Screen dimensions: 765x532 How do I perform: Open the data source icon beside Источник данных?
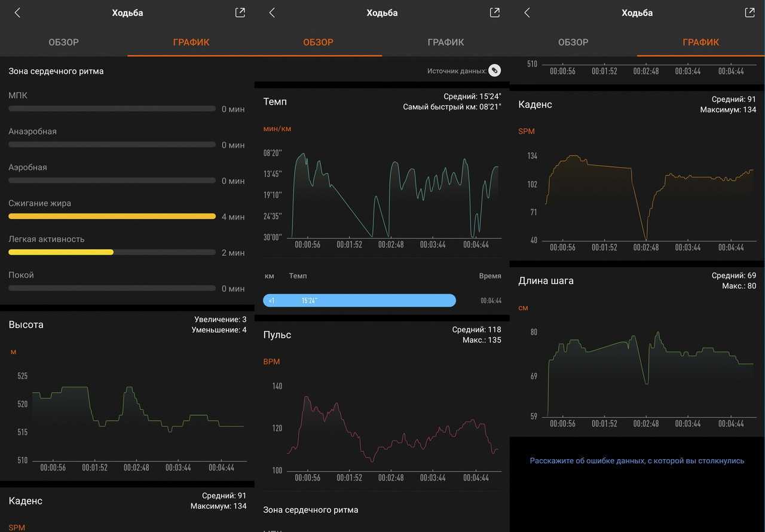pos(494,71)
